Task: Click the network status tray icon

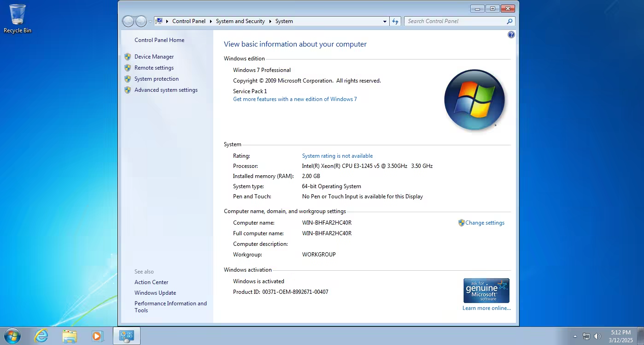Action: click(x=586, y=336)
